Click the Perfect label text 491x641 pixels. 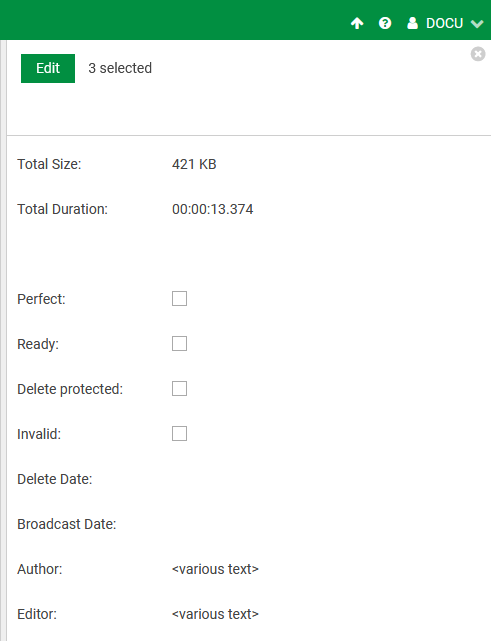pos(41,299)
